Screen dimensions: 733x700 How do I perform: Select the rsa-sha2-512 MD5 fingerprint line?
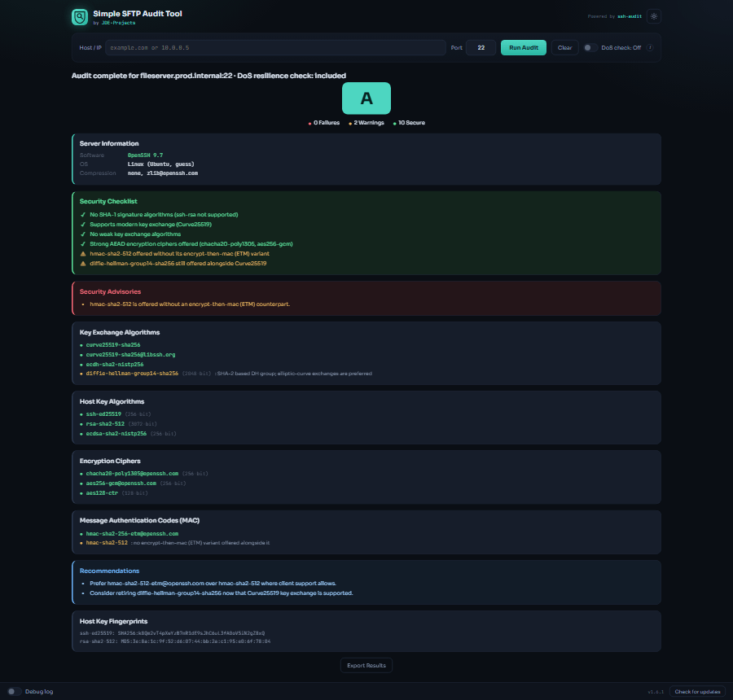click(175, 641)
